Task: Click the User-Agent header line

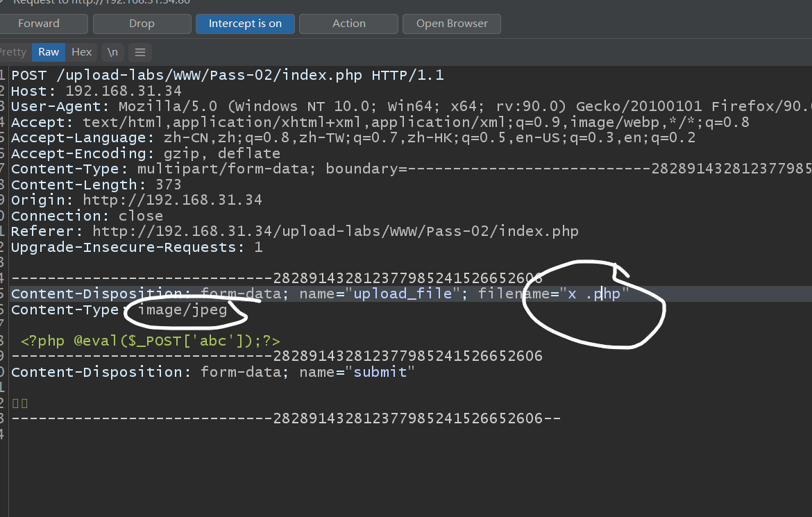Action: pyautogui.click(x=411, y=107)
